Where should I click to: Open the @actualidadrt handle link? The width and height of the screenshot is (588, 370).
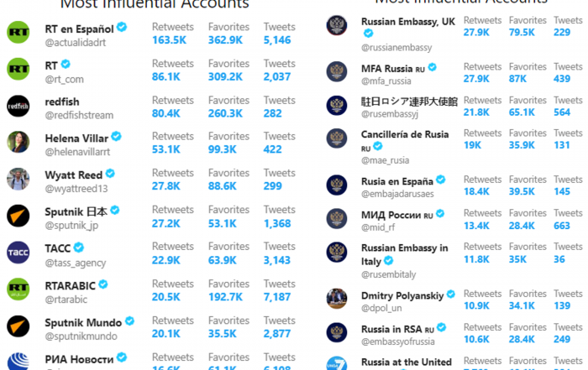pyautogui.click(x=76, y=43)
